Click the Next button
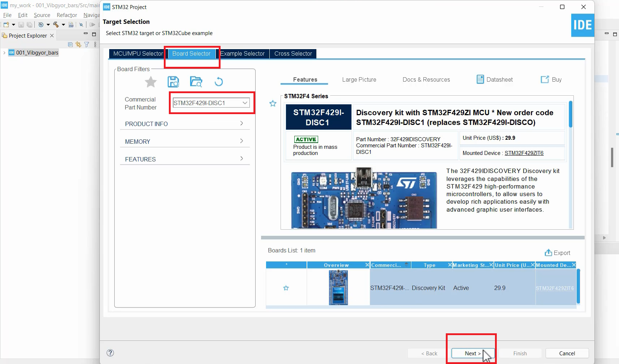This screenshot has width=619, height=364. click(473, 353)
